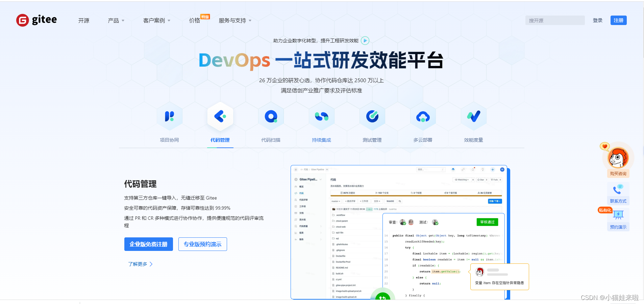The height and width of the screenshot is (304, 644).
Task: Select the 多云部署 hexagon icon
Action: pos(423,116)
